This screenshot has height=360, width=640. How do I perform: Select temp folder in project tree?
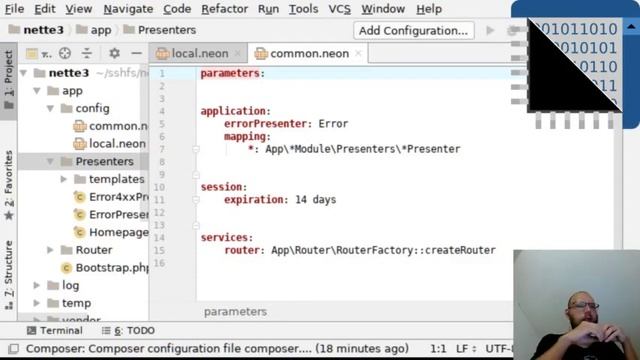[69, 303]
